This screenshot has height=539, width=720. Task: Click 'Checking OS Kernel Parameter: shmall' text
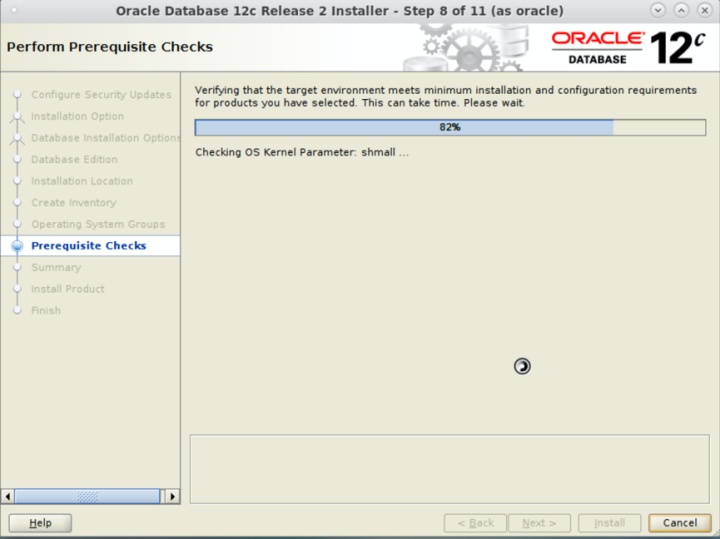tap(302, 152)
